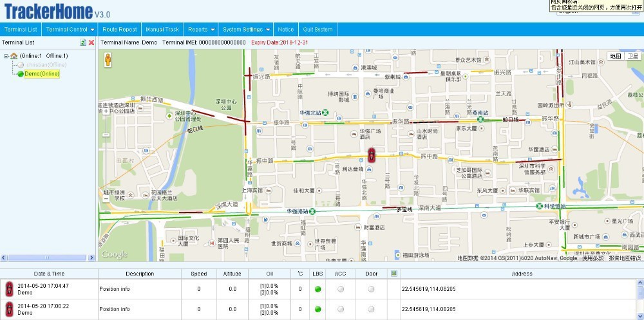Viewport: 644px width, 320px height.
Task: Open the 使用条款 terms link on map
Action: coord(594,258)
